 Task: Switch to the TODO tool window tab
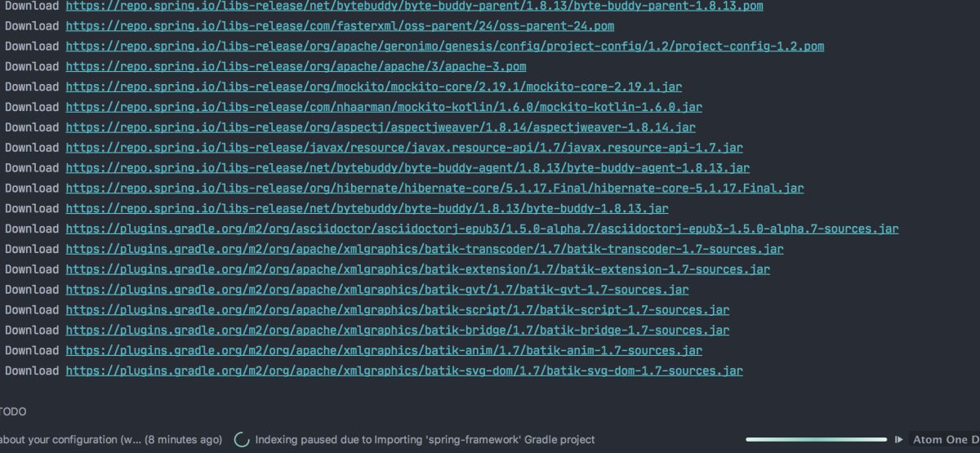12,412
